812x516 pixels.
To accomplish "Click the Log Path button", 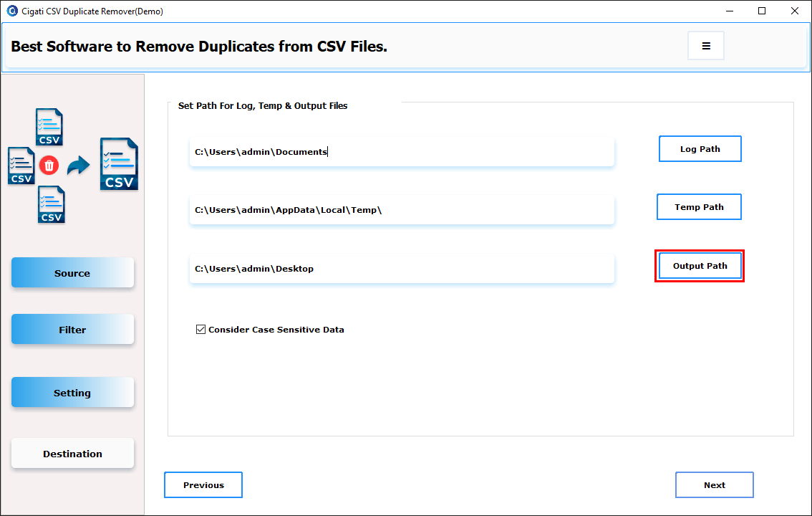I will [x=700, y=148].
